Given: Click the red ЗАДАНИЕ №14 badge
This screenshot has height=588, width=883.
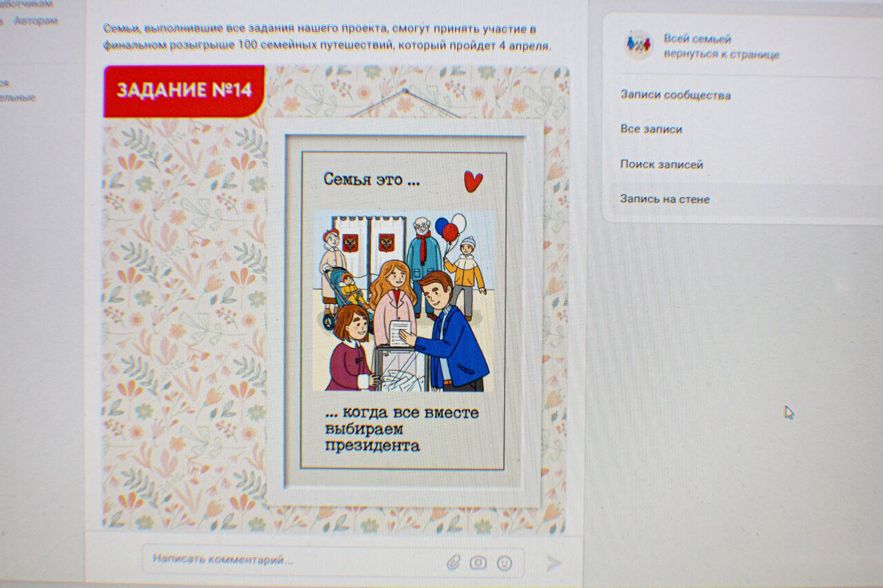Looking at the screenshot, I should pos(183,90).
